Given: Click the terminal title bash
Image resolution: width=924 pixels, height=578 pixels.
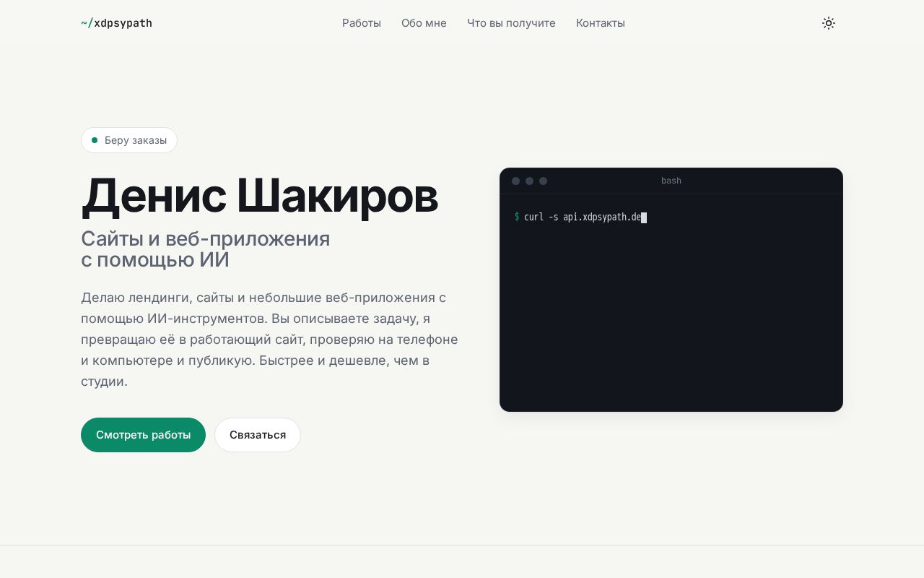Looking at the screenshot, I should [x=671, y=181].
